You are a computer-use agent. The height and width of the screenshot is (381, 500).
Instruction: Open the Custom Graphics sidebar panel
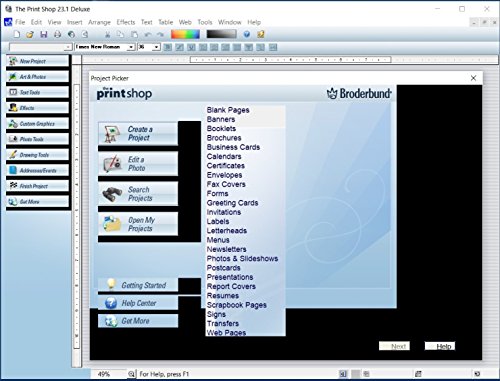38,123
